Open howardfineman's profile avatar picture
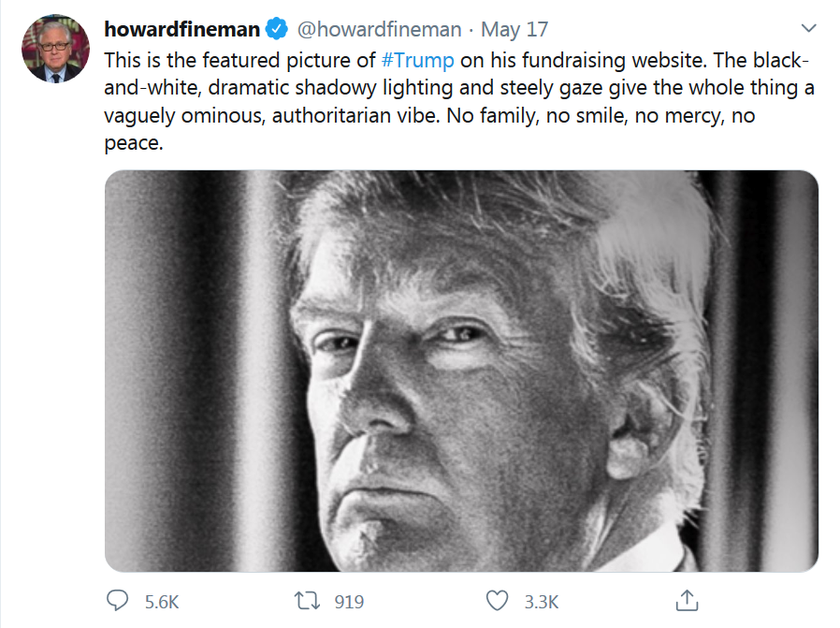 (x=55, y=49)
